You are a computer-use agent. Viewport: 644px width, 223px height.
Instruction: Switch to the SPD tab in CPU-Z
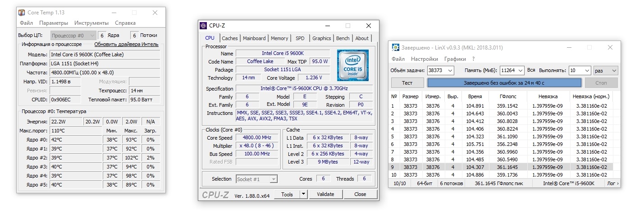(300, 38)
